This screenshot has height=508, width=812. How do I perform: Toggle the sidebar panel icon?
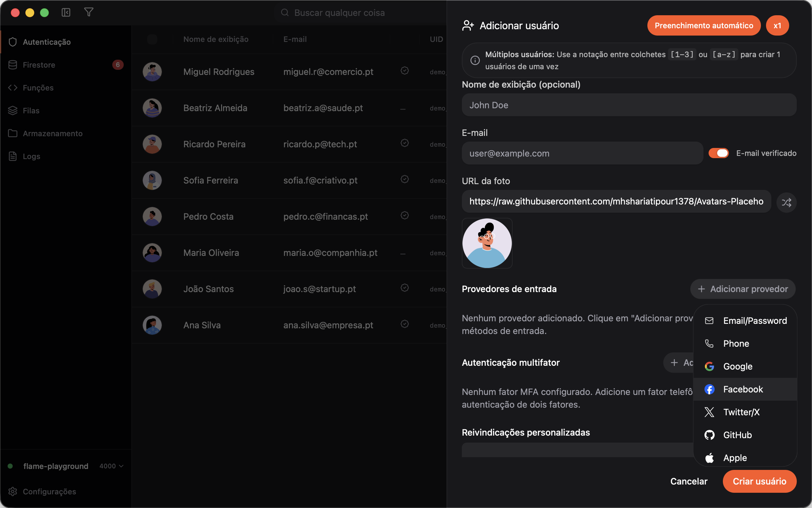(x=66, y=12)
